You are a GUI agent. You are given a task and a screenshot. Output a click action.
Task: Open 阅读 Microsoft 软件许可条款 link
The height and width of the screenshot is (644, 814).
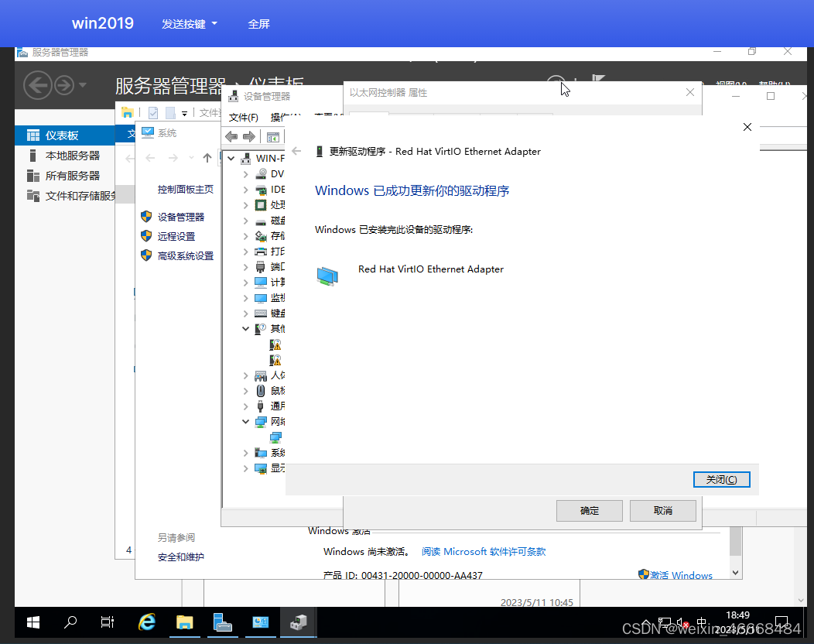(x=484, y=552)
